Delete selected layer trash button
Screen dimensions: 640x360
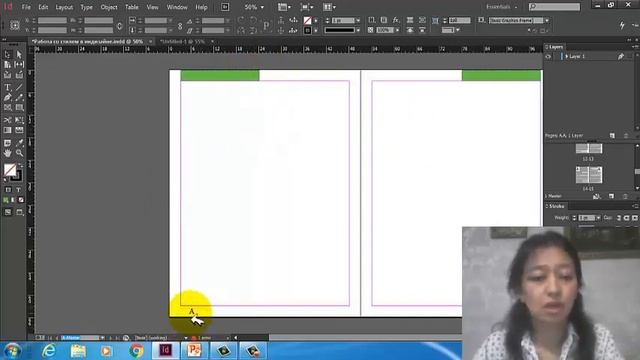point(626,136)
